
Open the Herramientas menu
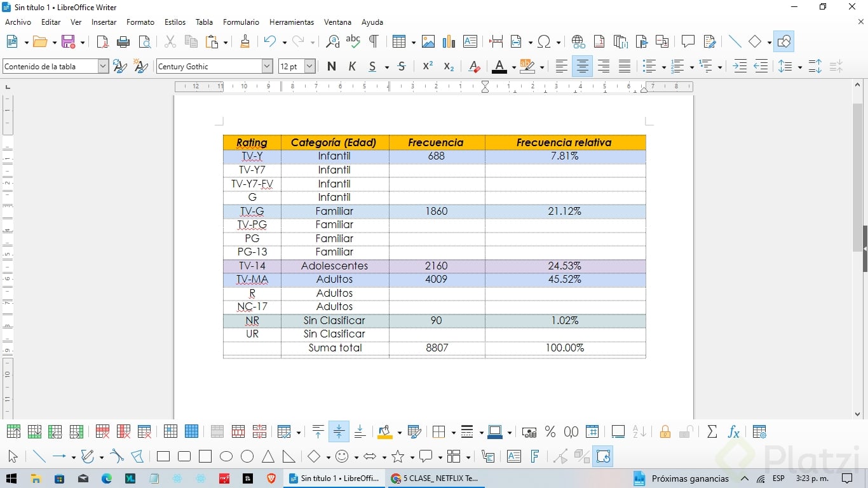point(292,22)
